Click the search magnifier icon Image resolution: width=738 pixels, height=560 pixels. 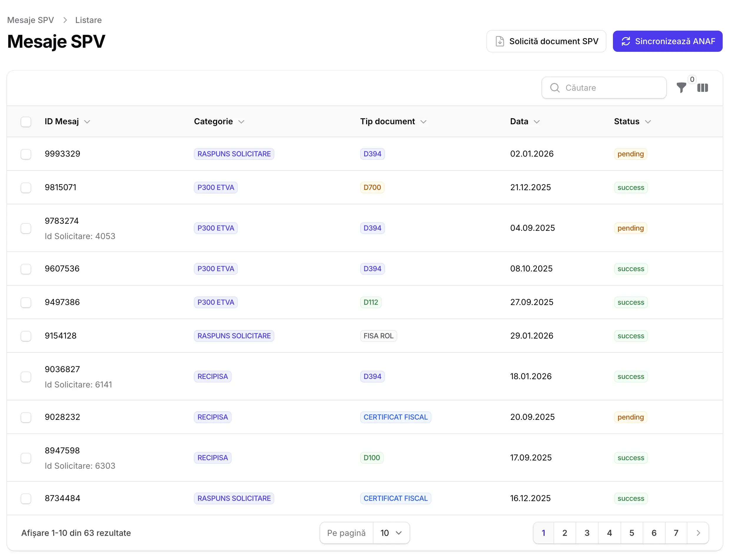554,88
